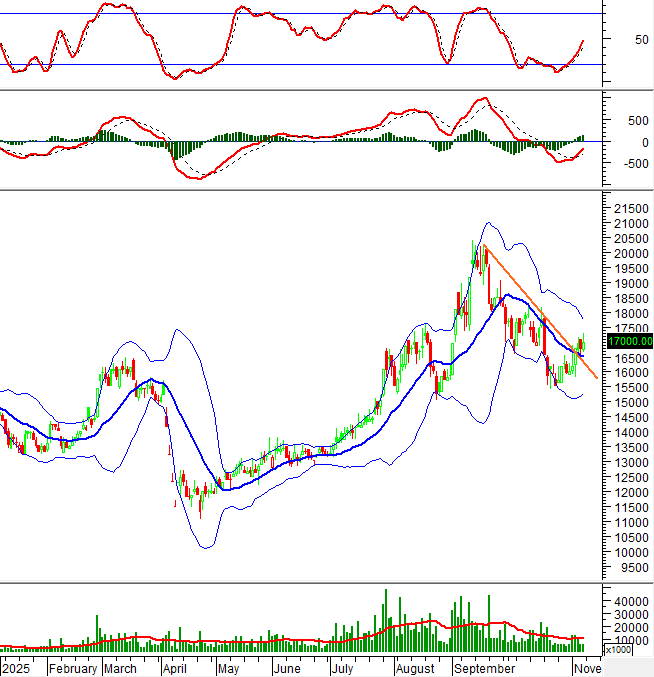Select the February label on the time axis
Screen dimensions: 654x677
(x=73, y=668)
